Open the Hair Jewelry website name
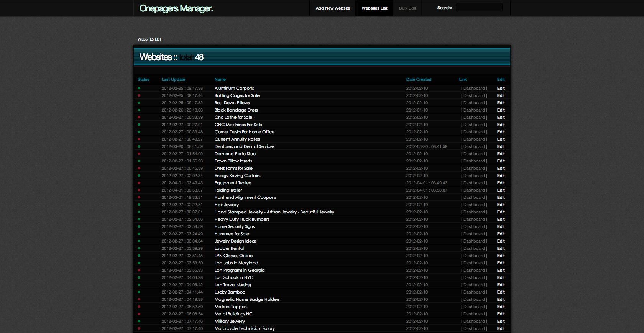The image size is (644, 333). (x=227, y=205)
